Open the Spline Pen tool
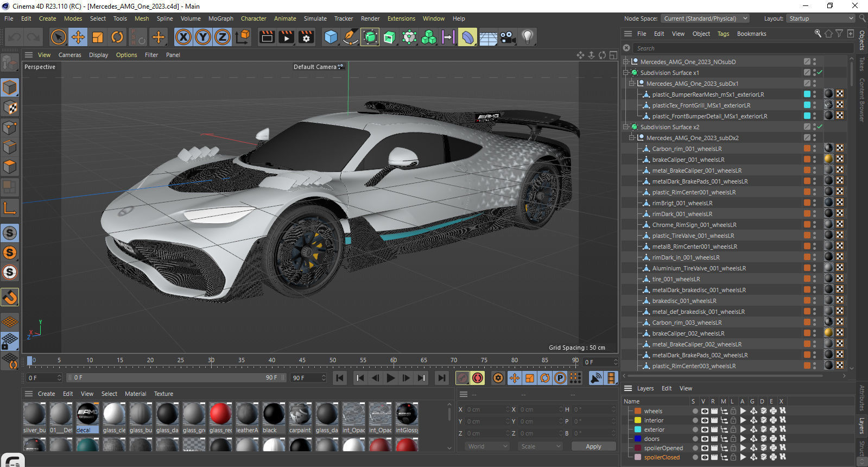The height and width of the screenshot is (467, 868). (x=350, y=37)
